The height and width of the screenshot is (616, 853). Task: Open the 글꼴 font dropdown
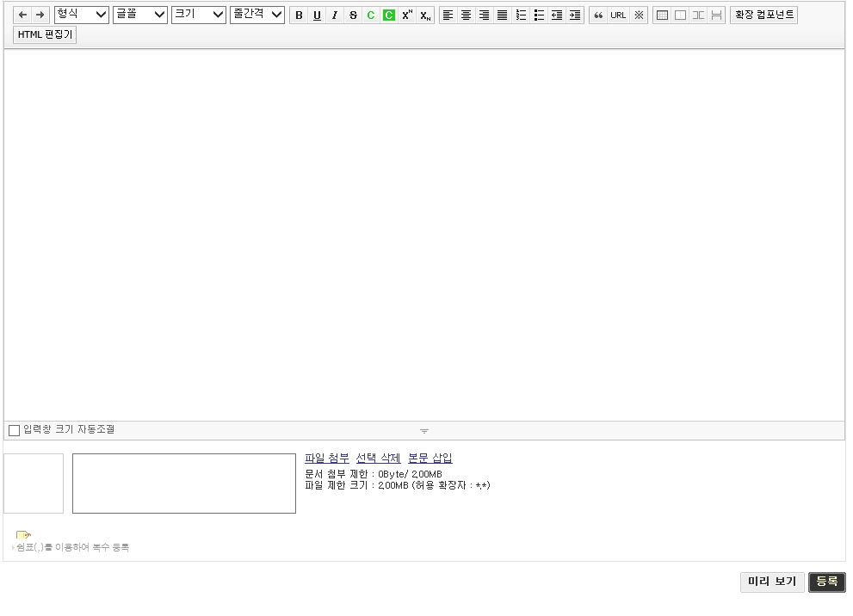pyautogui.click(x=139, y=15)
